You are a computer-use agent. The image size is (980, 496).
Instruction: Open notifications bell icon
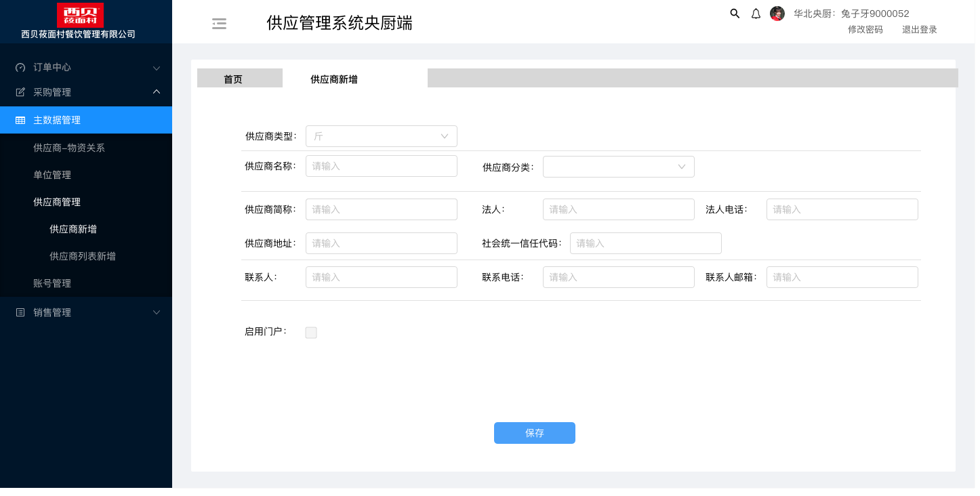click(x=756, y=14)
